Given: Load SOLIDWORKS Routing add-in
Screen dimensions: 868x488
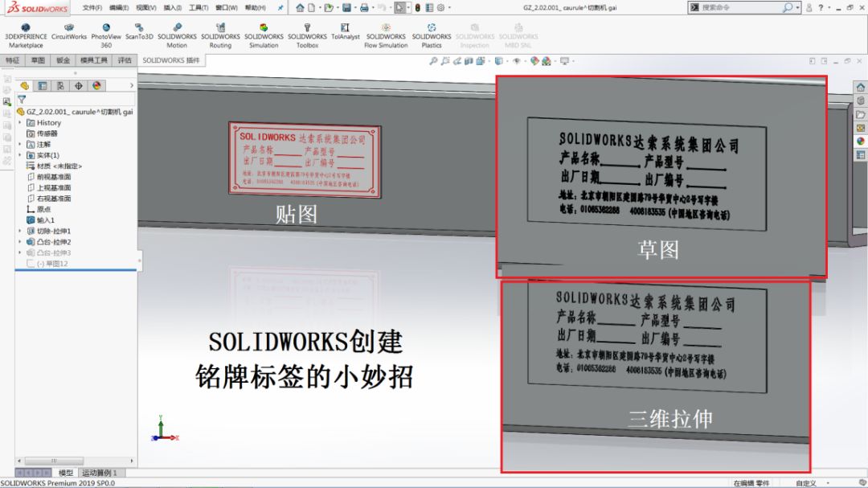Looking at the screenshot, I should pyautogui.click(x=220, y=36).
